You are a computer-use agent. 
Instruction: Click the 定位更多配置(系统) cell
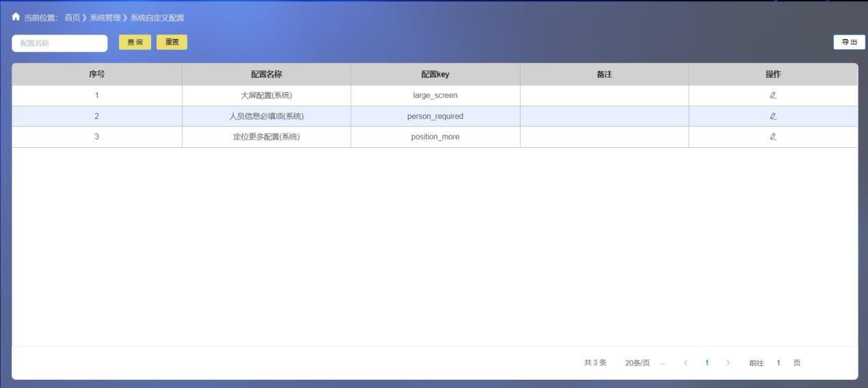pyautogui.click(x=266, y=137)
